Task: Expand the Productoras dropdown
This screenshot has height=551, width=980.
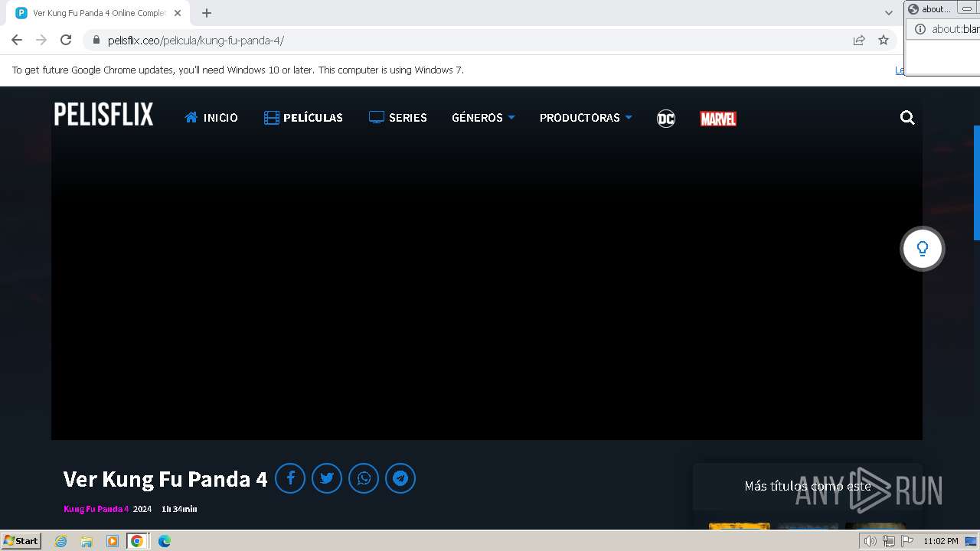Action: click(x=586, y=118)
